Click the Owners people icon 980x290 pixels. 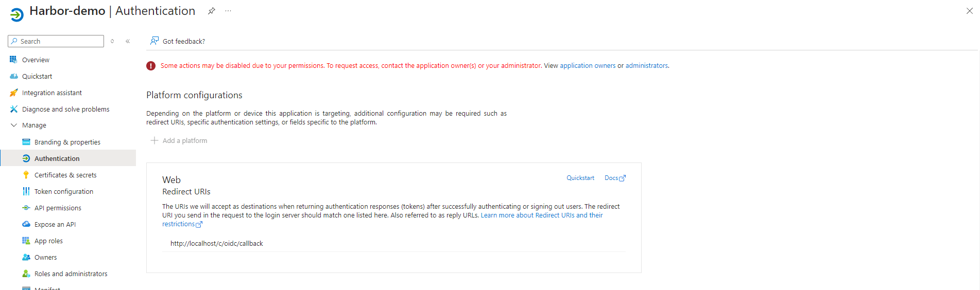point(26,257)
